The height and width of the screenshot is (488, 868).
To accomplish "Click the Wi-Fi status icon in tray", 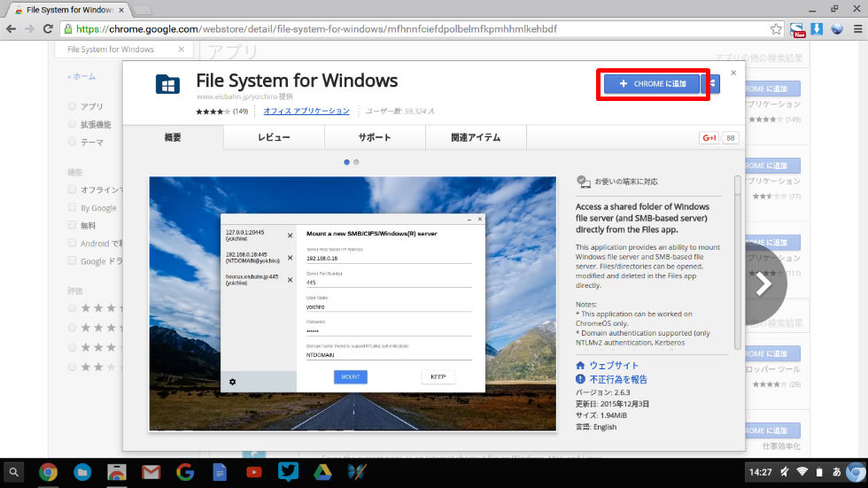I will coord(802,472).
